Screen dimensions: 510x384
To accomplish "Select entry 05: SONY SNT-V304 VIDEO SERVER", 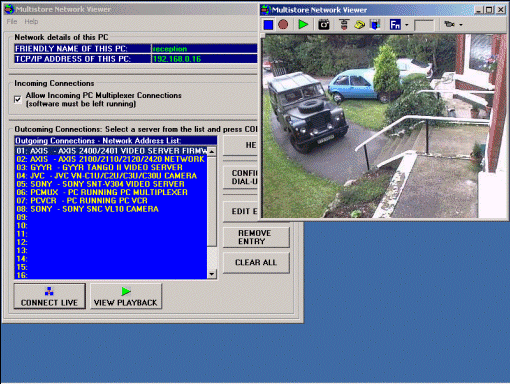I will (111, 184).
